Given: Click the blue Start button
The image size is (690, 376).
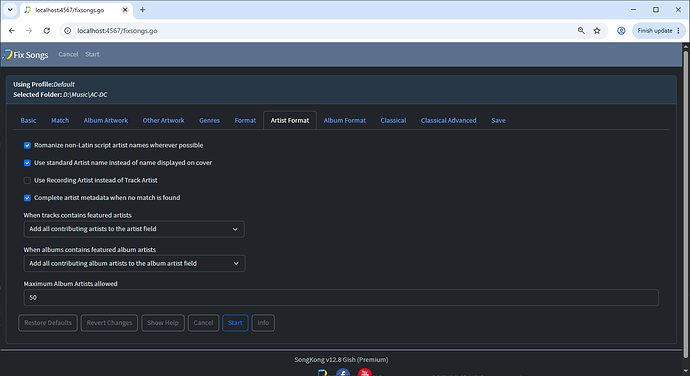Looking at the screenshot, I should [235, 323].
